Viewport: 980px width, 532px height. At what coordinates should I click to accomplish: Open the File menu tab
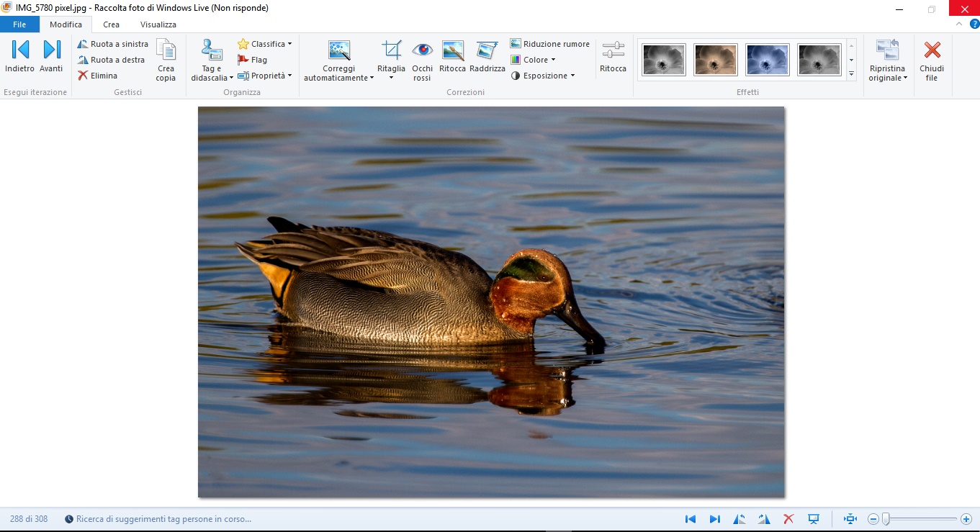coord(19,24)
